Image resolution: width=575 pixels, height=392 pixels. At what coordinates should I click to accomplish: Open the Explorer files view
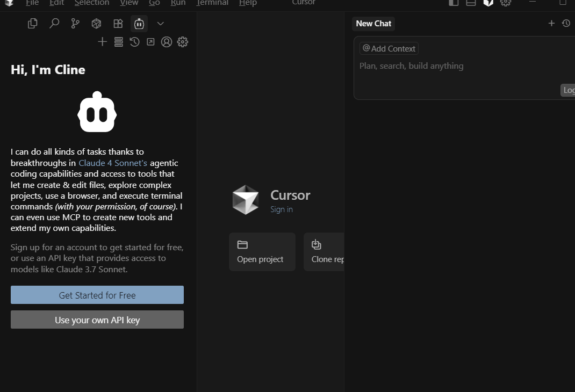coord(33,24)
